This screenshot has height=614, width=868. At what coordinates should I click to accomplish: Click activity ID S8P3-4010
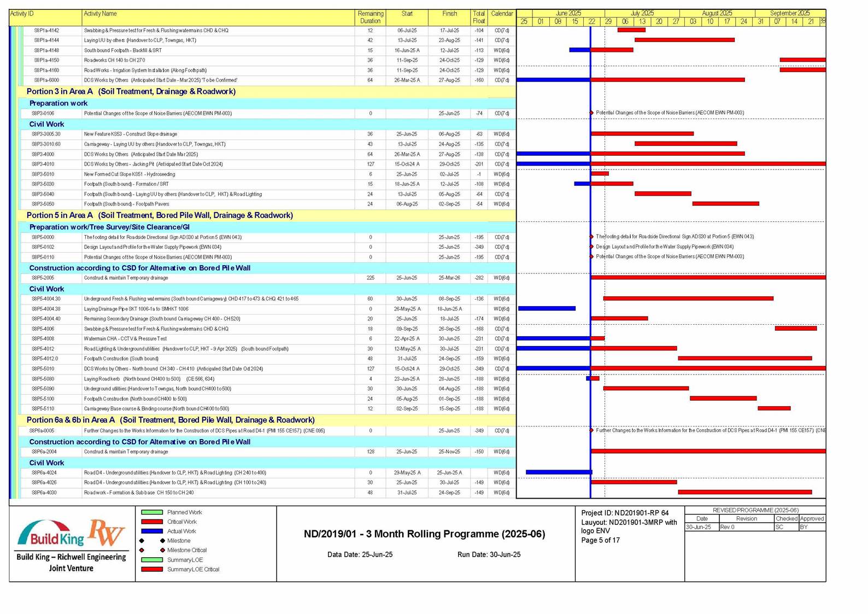coord(43,164)
